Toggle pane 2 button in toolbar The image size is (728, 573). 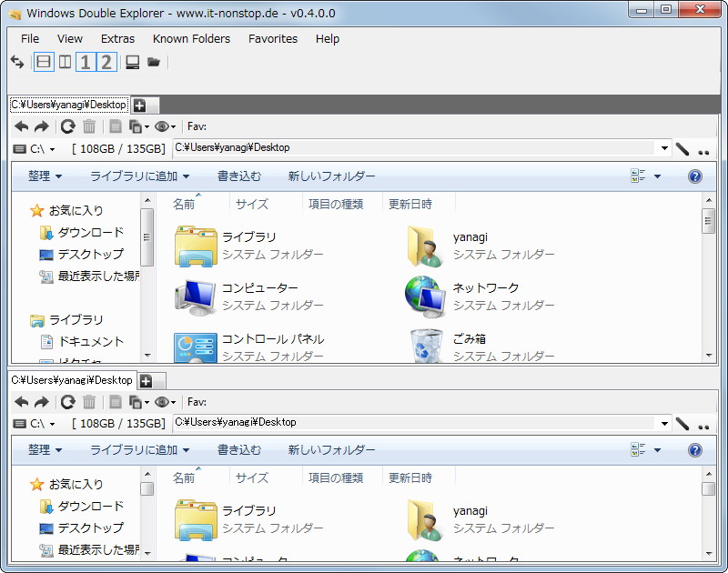(x=106, y=62)
